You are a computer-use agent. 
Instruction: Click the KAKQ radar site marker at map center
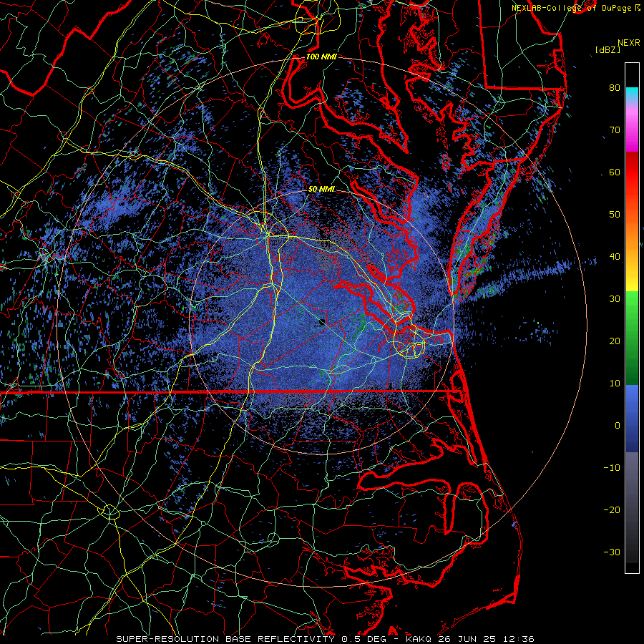pyautogui.click(x=322, y=323)
